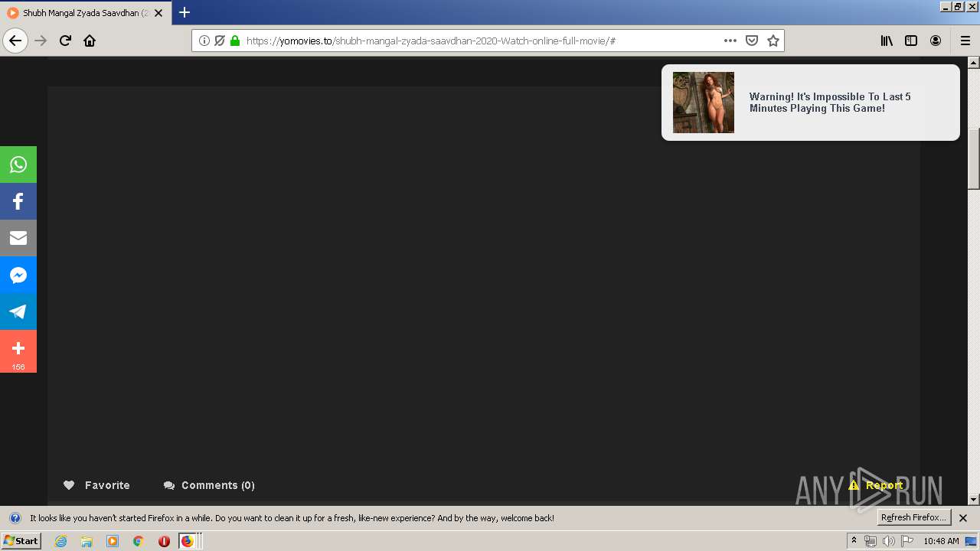Open Comments (0) section
The width and height of the screenshot is (980, 551).
(209, 485)
